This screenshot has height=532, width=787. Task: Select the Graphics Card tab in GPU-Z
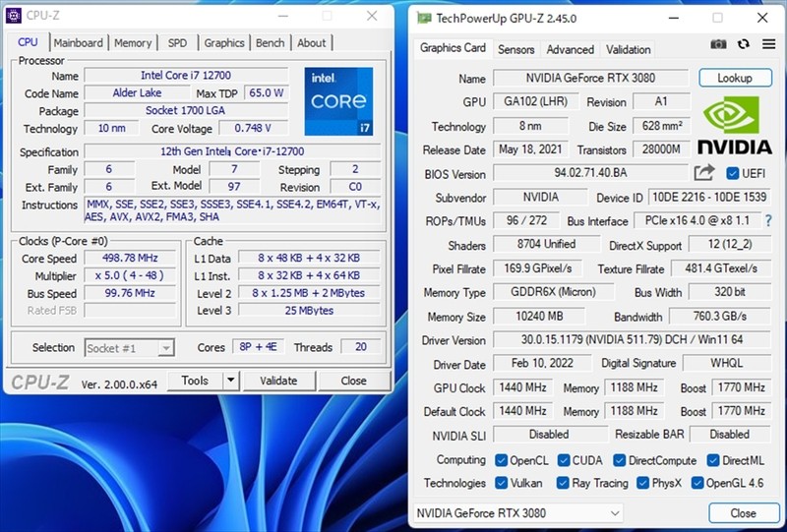click(453, 48)
